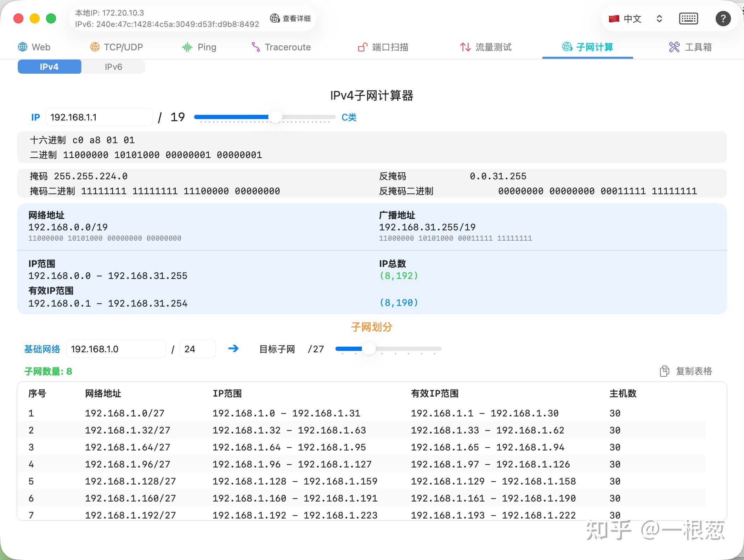
Task: Click the toolbox wrench icon
Action: click(x=674, y=47)
